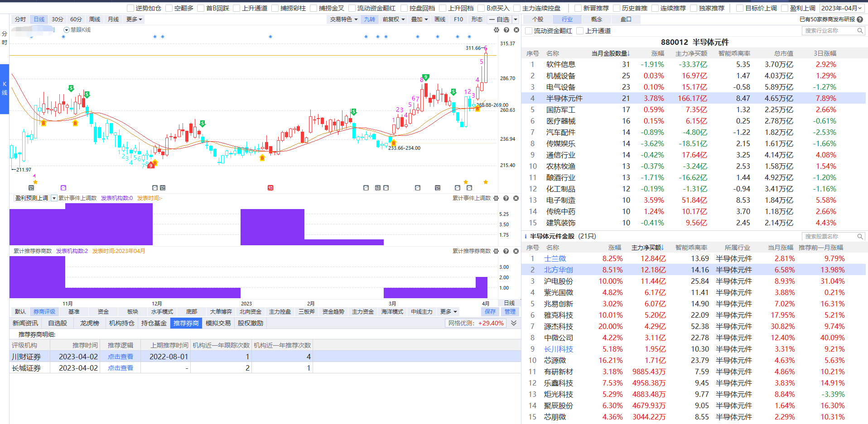This screenshot has width=868, height=424.
Task: Switch to the 个股 tab
Action: point(538,19)
